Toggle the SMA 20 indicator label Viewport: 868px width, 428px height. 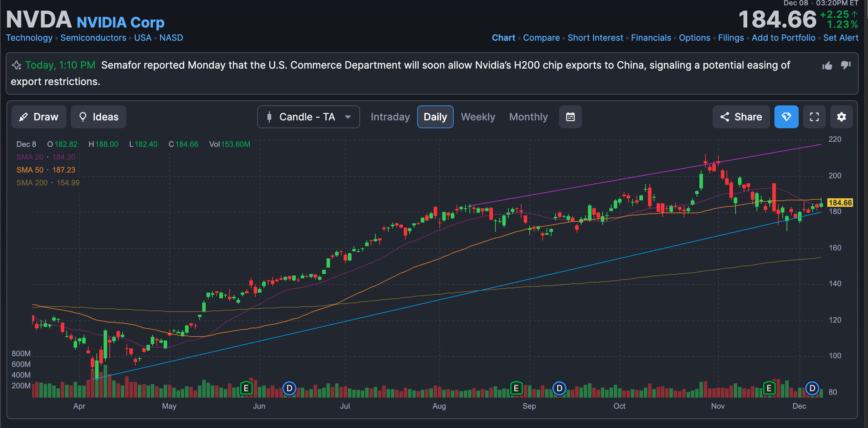pos(30,157)
